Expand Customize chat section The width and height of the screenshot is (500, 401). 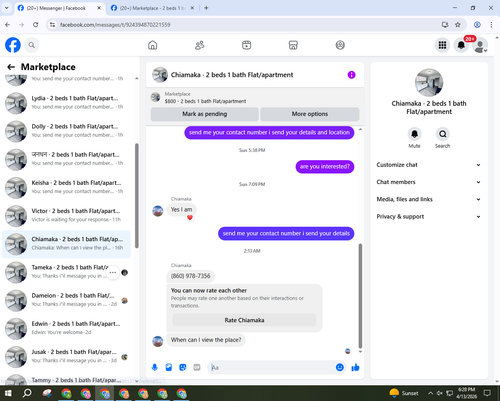[x=429, y=165]
